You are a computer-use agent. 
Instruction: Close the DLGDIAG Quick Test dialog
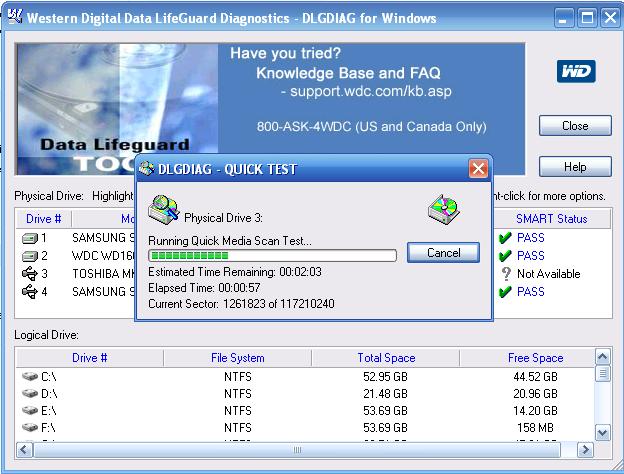pos(478,169)
